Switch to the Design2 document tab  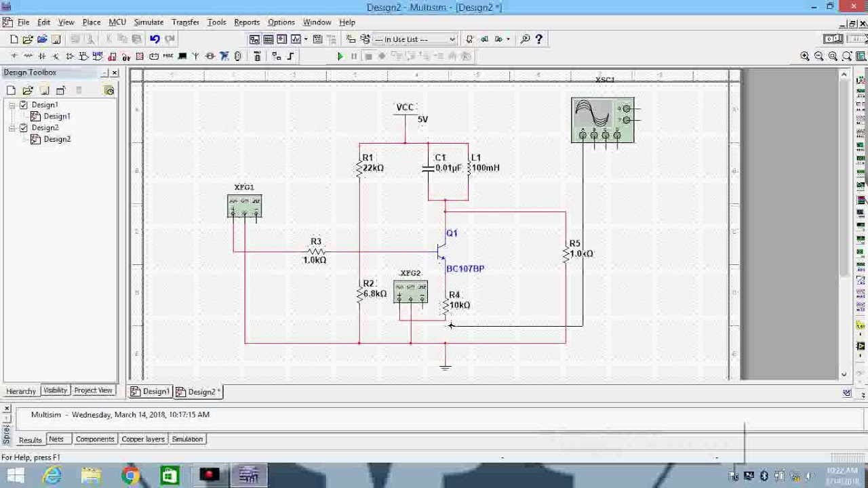coord(197,392)
